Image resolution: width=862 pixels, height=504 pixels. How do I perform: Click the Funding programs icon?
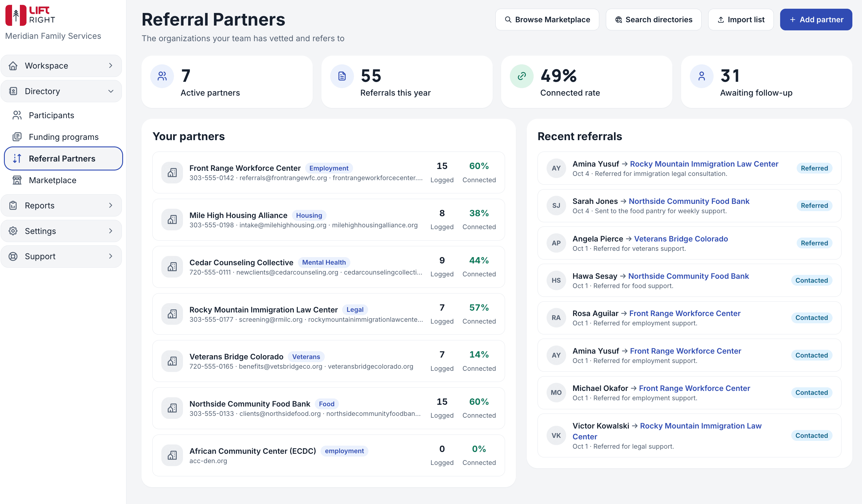17,137
